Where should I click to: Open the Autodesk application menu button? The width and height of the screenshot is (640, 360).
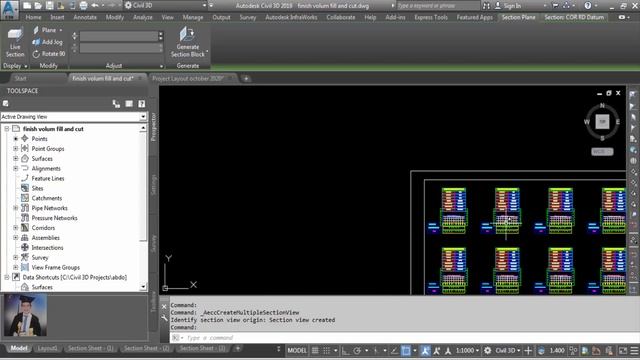[9, 10]
